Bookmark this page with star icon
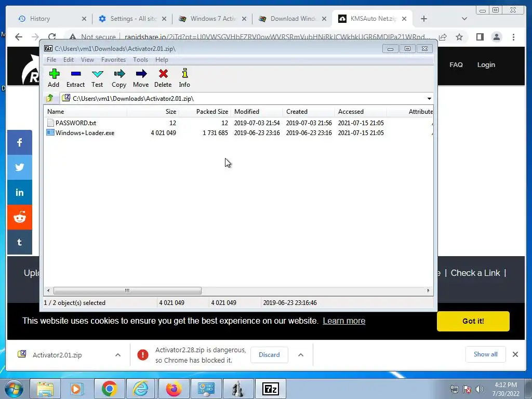The image size is (532, 399). [459, 37]
